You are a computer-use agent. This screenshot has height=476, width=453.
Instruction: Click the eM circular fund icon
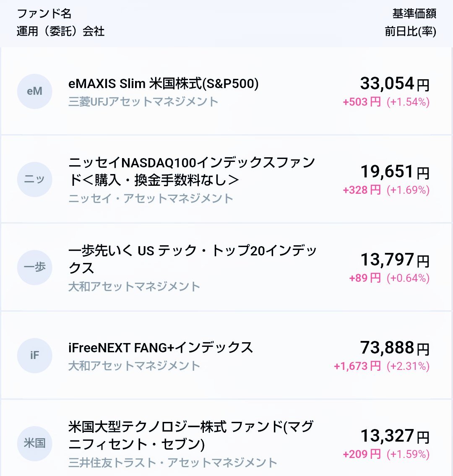[35, 91]
